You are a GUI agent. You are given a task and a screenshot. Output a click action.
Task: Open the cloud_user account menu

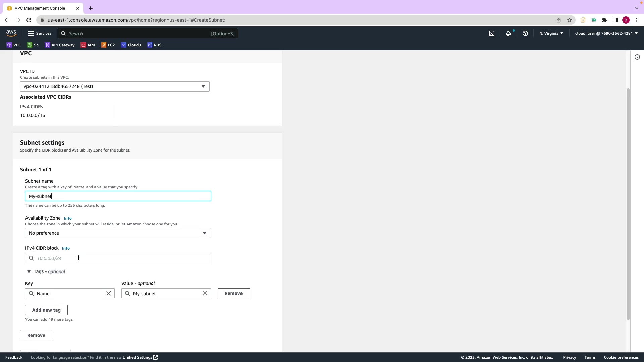(x=606, y=33)
